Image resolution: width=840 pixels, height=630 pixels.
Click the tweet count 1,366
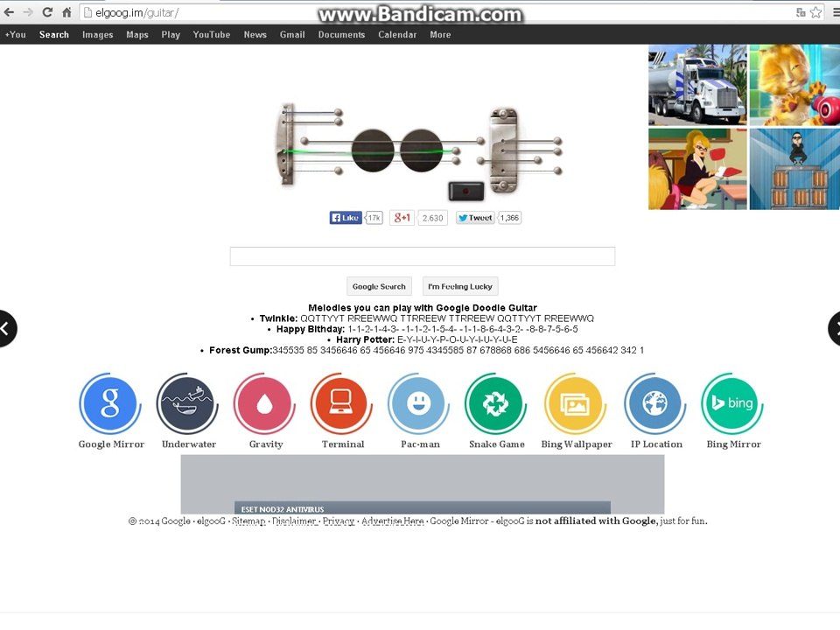point(509,218)
